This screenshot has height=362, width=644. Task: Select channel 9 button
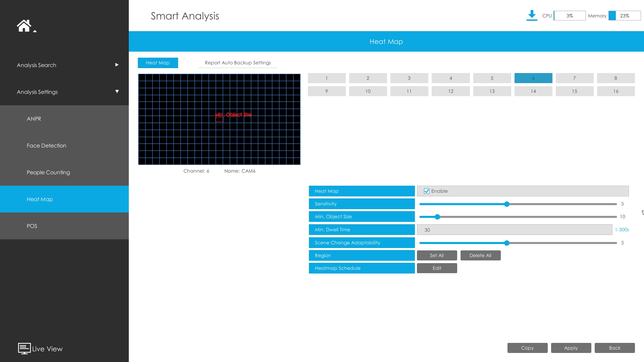[x=327, y=91]
